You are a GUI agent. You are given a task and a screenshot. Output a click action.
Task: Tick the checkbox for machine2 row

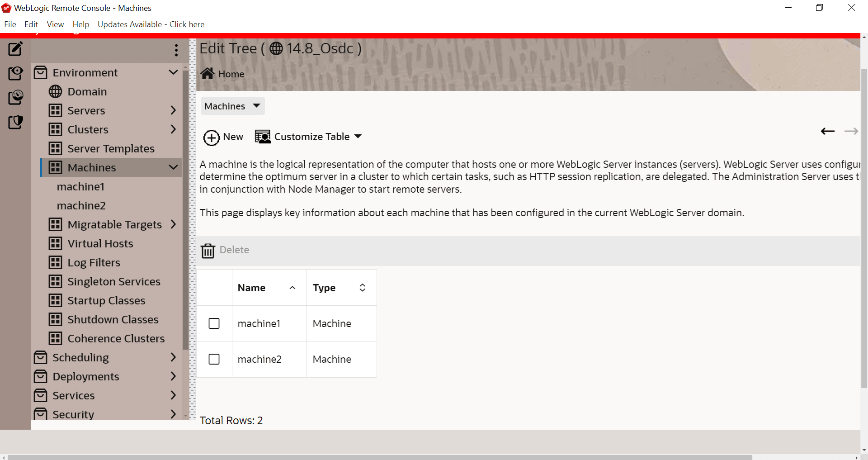(x=214, y=359)
